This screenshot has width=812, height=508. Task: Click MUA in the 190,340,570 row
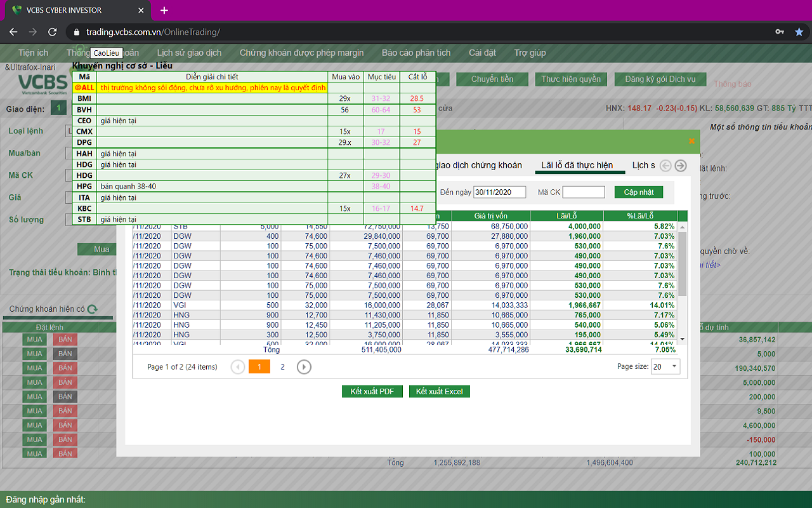34,368
